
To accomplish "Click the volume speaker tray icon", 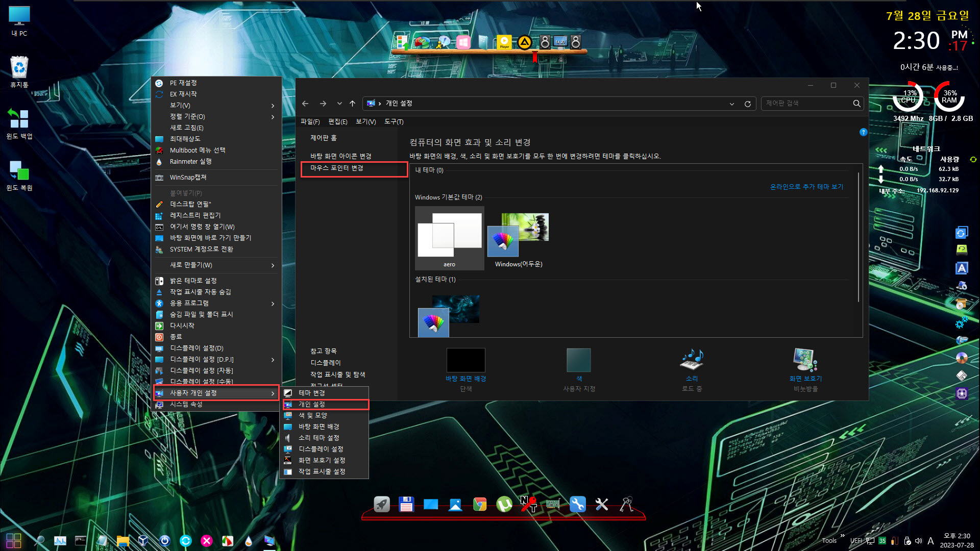I will [919, 541].
